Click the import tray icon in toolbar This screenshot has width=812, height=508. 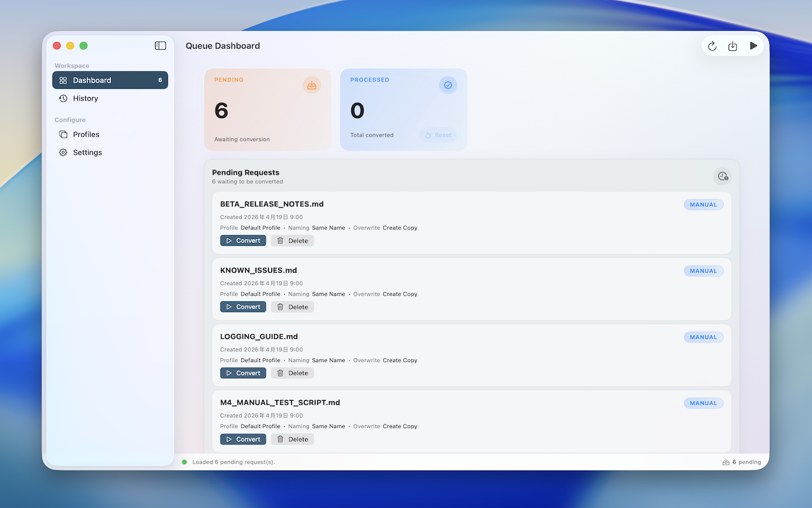pos(732,46)
